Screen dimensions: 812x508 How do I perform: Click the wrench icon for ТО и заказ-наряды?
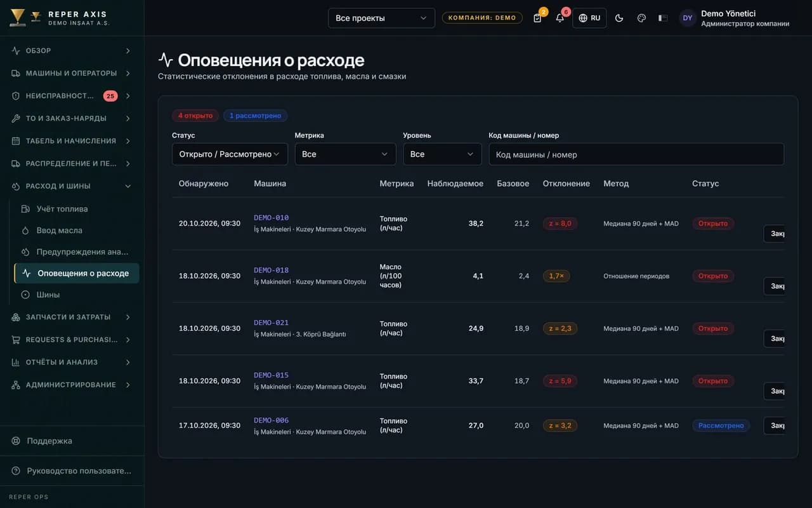tap(16, 118)
